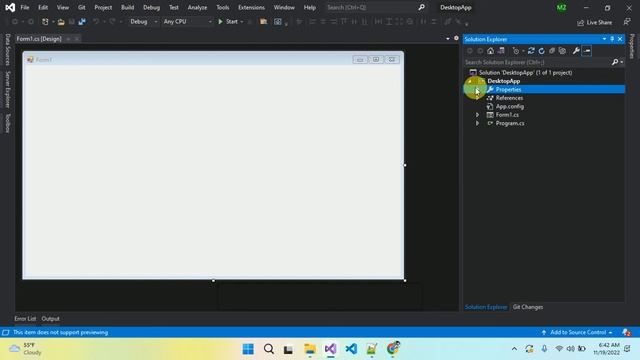Click the top search magnifier icon

pos(422,7)
